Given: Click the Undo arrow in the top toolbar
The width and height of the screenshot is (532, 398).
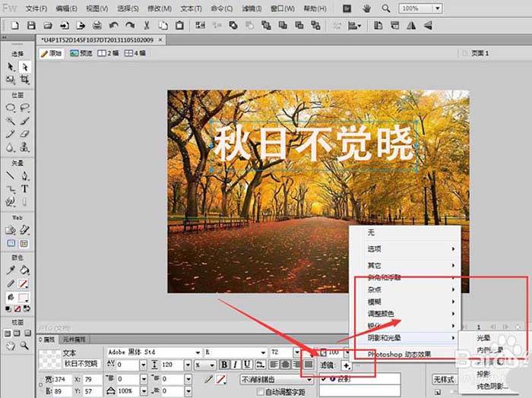Looking at the screenshot, I should (113, 25).
